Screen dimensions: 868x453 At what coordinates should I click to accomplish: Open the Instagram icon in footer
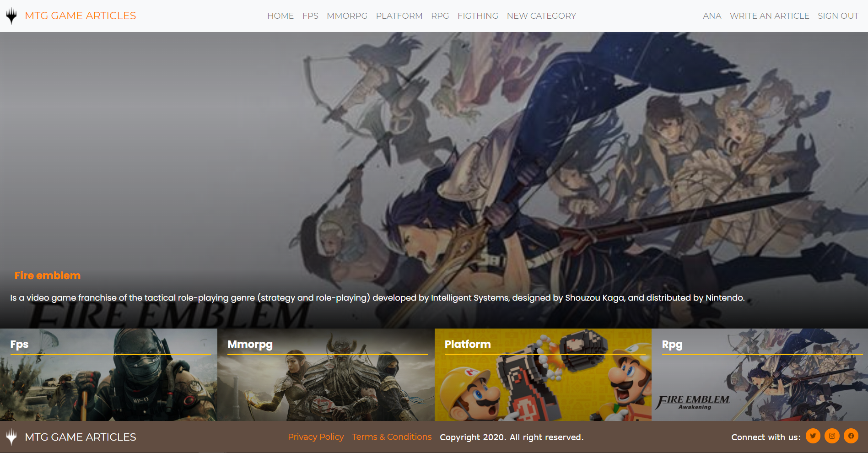click(x=832, y=436)
